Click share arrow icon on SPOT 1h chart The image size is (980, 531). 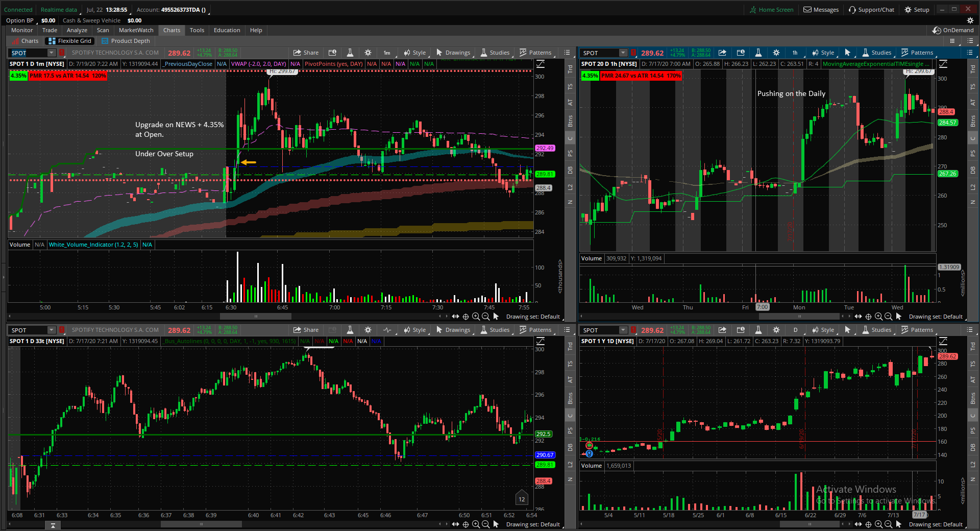tap(722, 53)
